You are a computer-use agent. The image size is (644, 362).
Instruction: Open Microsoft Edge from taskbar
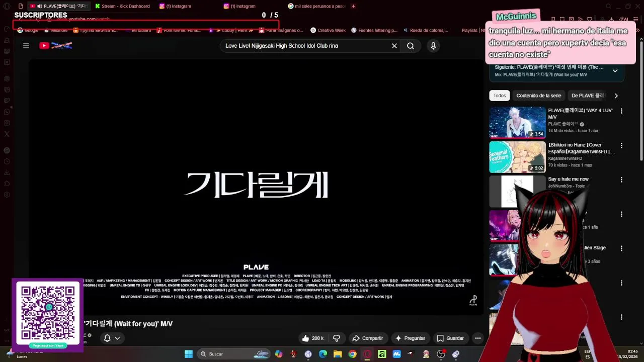pyautogui.click(x=323, y=354)
